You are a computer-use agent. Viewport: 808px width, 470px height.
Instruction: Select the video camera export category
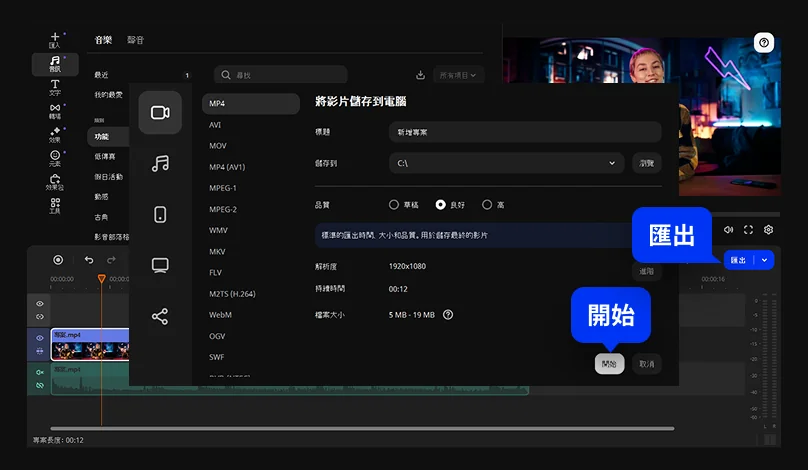tap(160, 112)
